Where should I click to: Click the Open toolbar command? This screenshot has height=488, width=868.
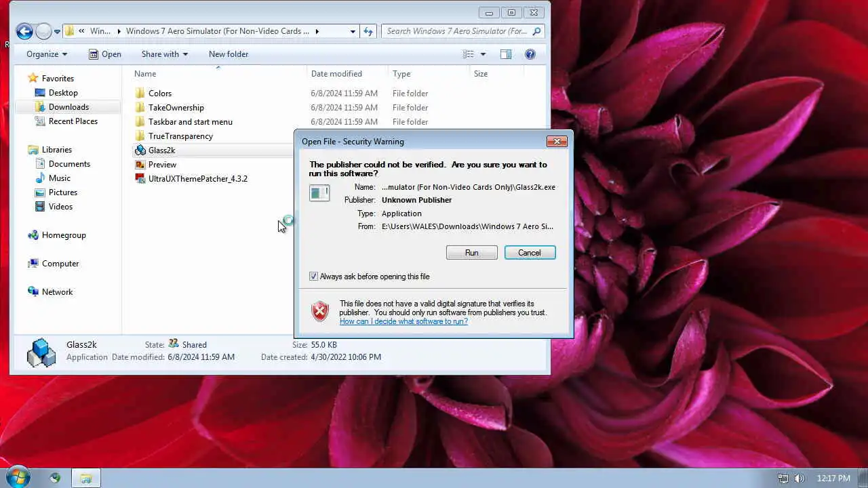pos(104,54)
